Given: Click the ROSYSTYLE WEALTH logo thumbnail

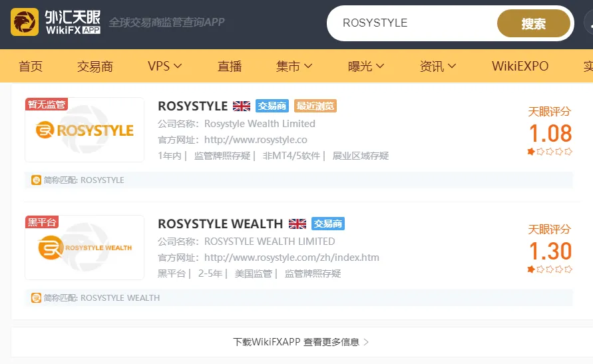Looking at the screenshot, I should (85, 248).
